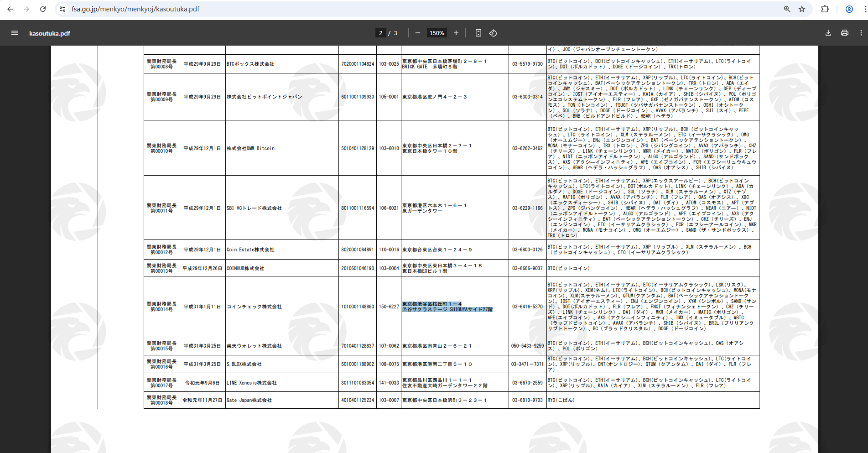The height and width of the screenshot is (453, 868).
Task: Open the browser extensions puzzle icon
Action: pyautogui.click(x=825, y=9)
